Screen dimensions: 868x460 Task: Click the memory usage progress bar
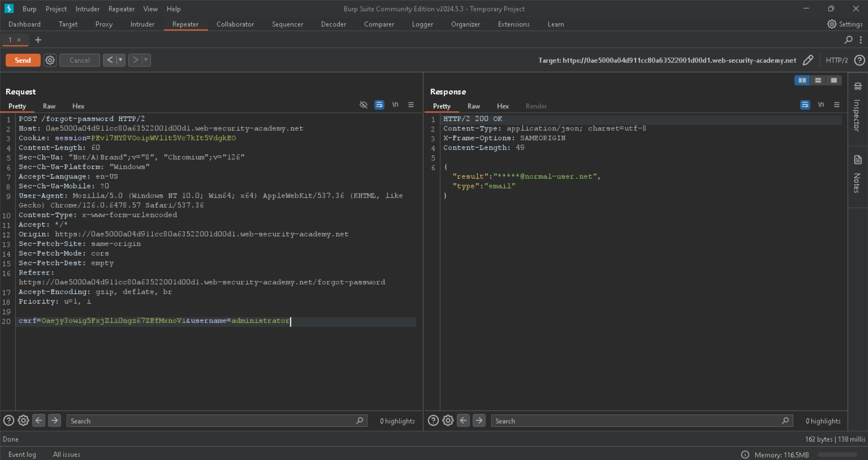[837, 455]
